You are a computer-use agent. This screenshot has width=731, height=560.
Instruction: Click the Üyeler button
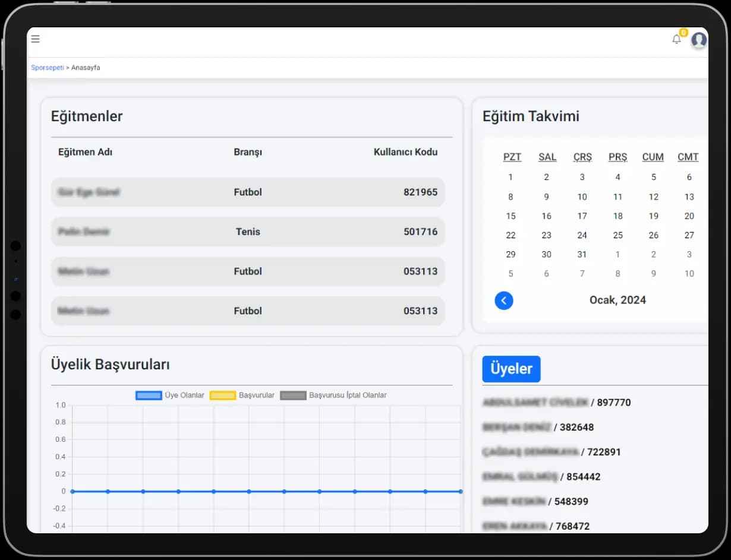511,369
